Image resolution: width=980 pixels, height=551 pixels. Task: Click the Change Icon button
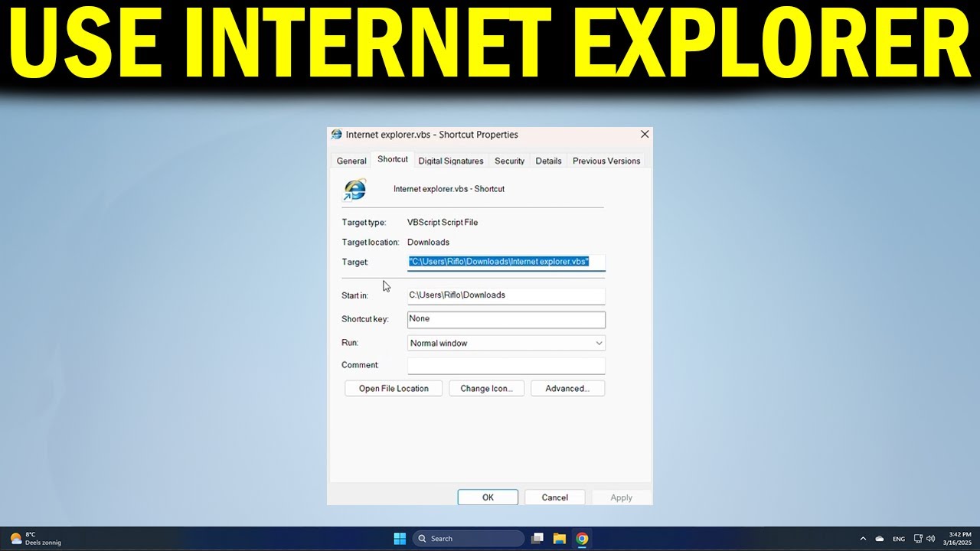[486, 389]
